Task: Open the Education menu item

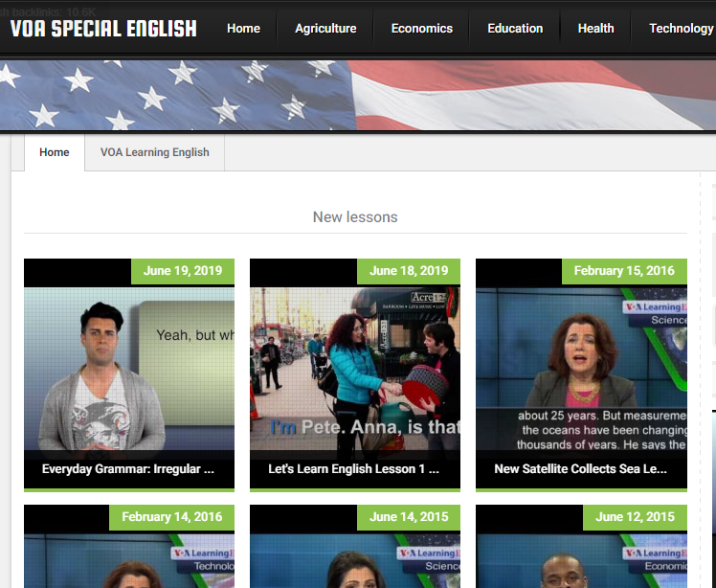Action: [515, 29]
